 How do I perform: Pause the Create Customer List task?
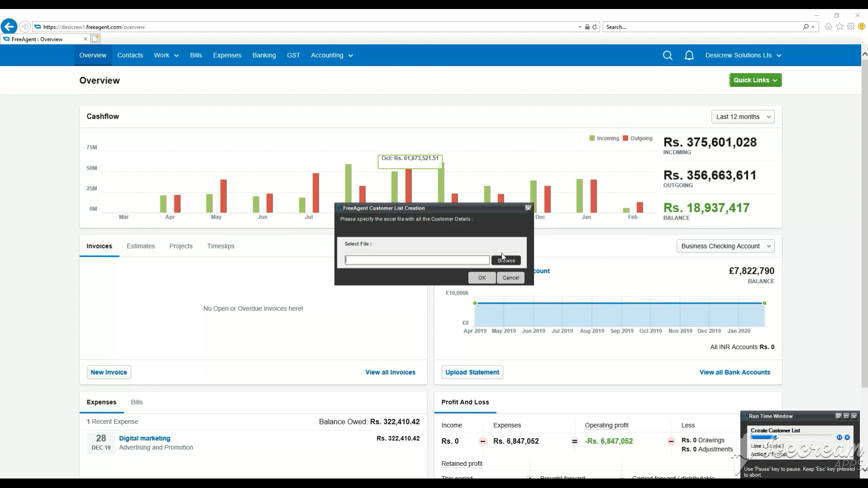tap(839, 437)
